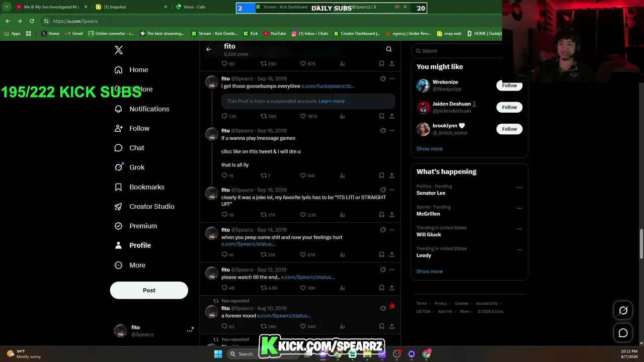Open the Premium page in the sidebar
644x362 pixels.
point(136,226)
